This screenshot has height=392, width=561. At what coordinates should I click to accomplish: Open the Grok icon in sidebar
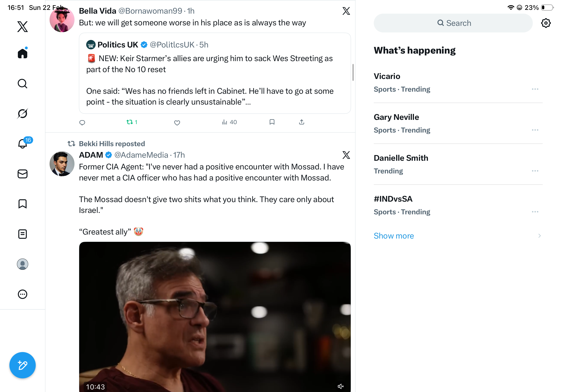(x=23, y=114)
